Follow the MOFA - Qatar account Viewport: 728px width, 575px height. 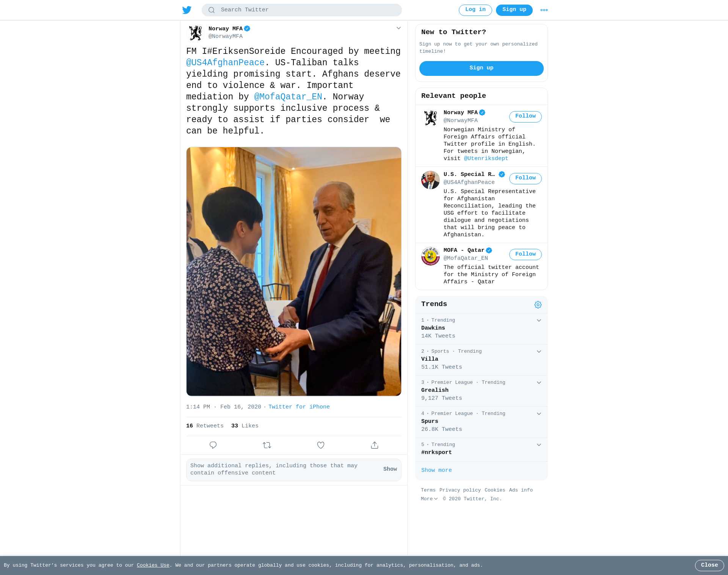click(525, 255)
